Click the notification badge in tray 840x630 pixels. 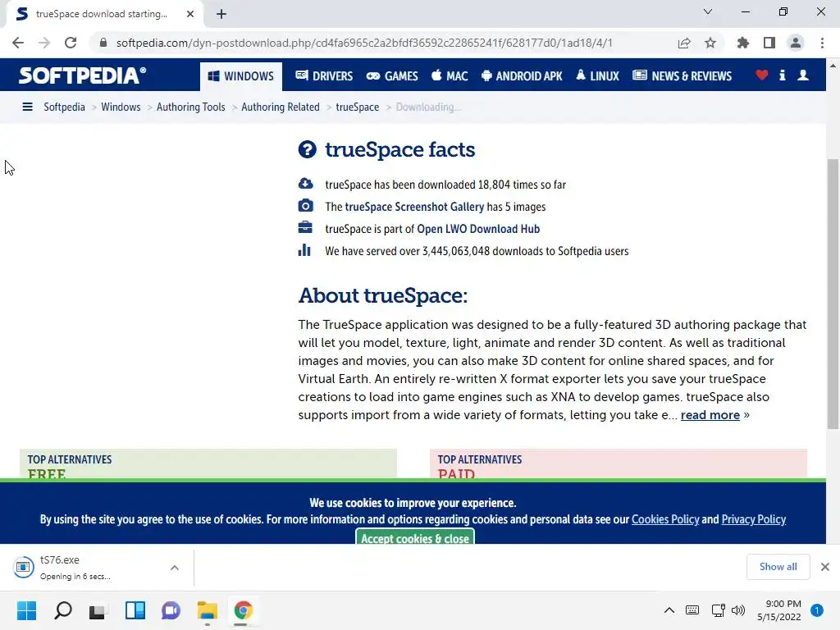point(817,610)
